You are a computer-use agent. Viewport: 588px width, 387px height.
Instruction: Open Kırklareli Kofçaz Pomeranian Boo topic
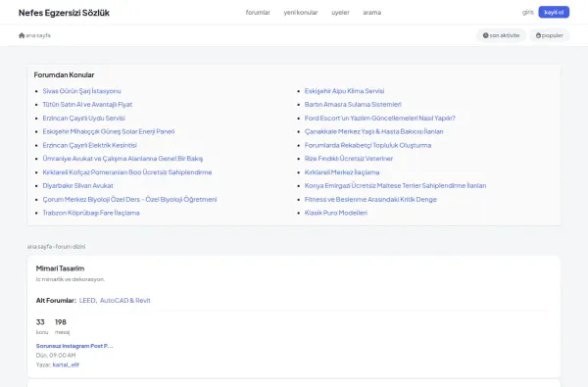pyautogui.click(x=127, y=172)
